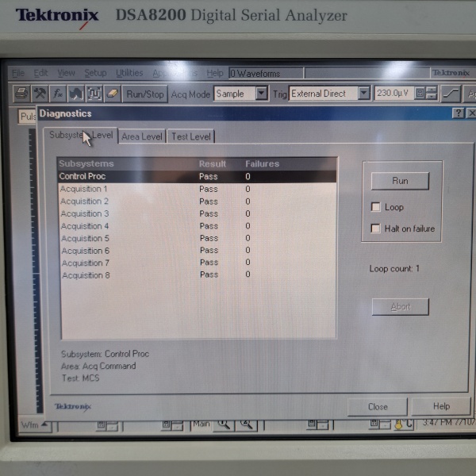
Task: Open the Trig External Direct dropdown
Action: (363, 94)
